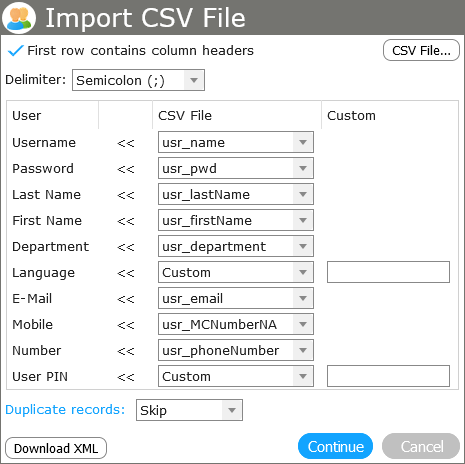Open the CSV File... browse button

coord(421,50)
